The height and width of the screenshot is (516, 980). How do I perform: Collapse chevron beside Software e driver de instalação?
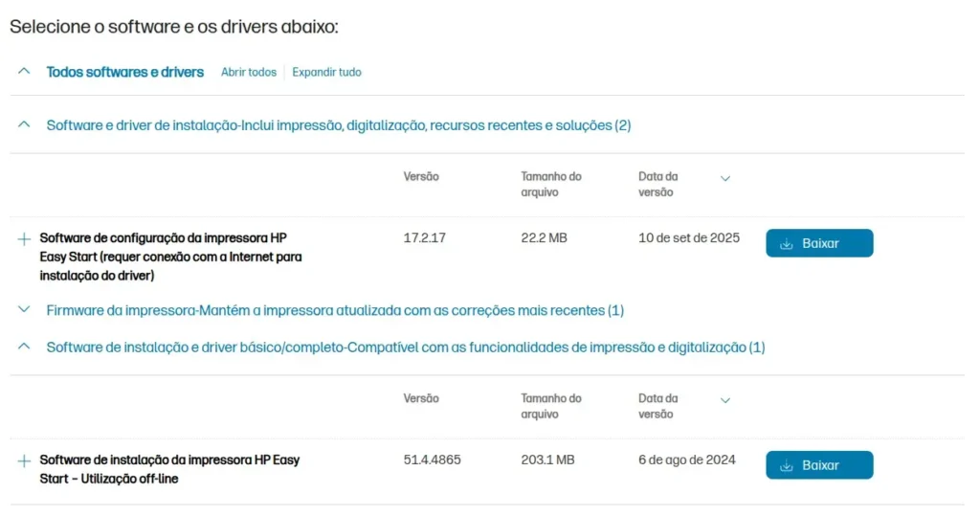pyautogui.click(x=25, y=125)
